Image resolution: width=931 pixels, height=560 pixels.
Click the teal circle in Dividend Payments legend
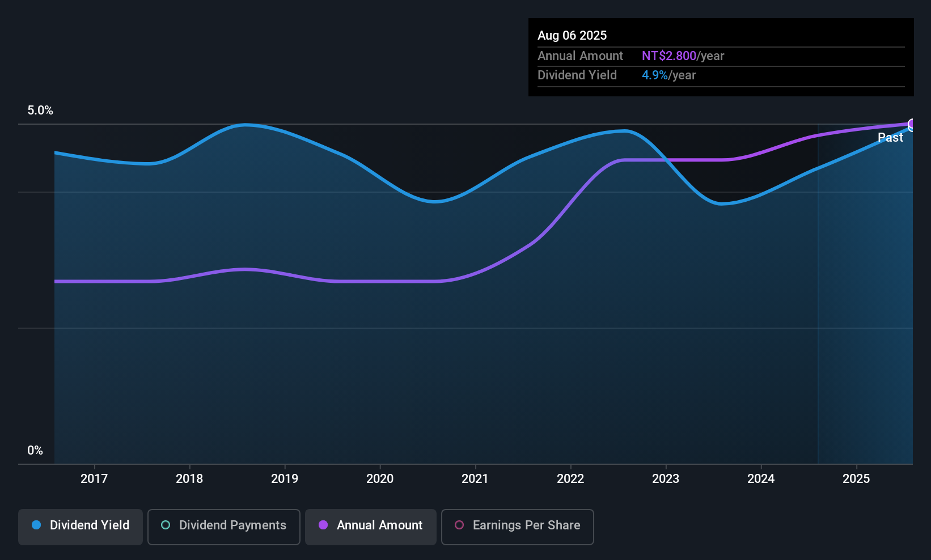165,525
